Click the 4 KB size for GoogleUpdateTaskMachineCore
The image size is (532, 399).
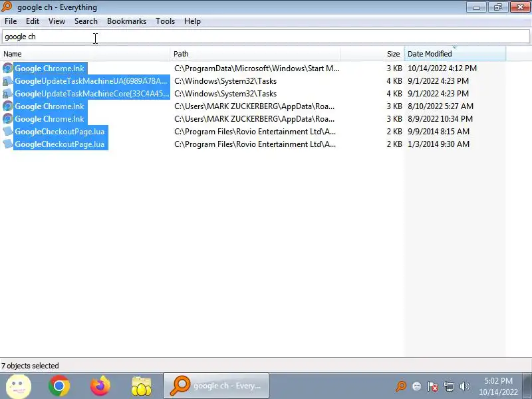click(394, 94)
